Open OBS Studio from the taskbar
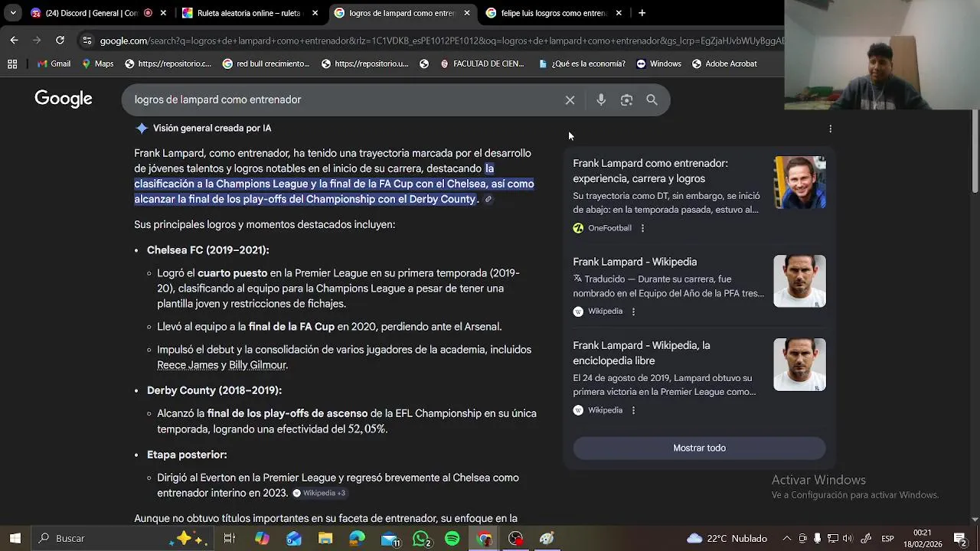 tap(515, 539)
